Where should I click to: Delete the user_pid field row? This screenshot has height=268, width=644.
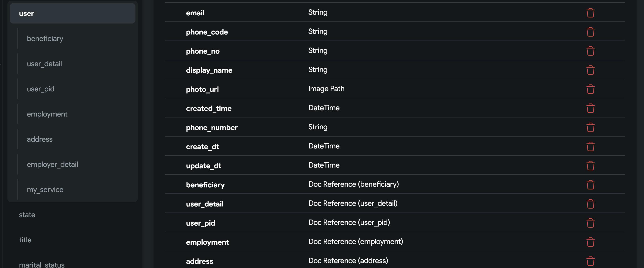(x=590, y=223)
